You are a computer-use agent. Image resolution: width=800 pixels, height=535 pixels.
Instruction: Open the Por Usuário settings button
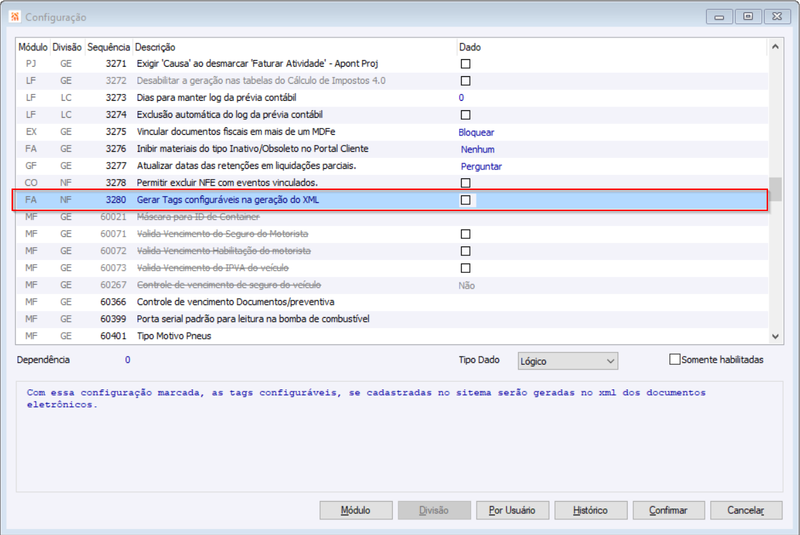click(512, 510)
